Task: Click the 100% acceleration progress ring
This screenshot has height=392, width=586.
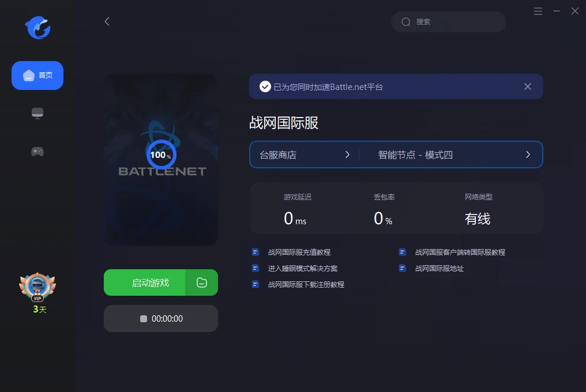Action: point(160,154)
